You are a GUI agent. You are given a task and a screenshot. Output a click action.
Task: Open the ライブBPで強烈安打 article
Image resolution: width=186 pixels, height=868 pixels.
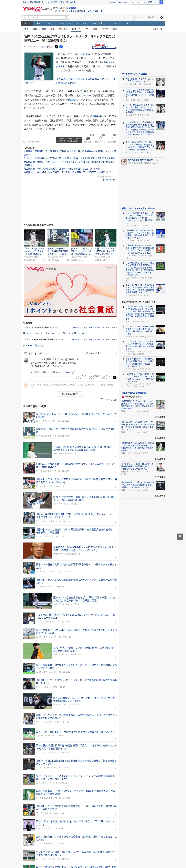76,415
